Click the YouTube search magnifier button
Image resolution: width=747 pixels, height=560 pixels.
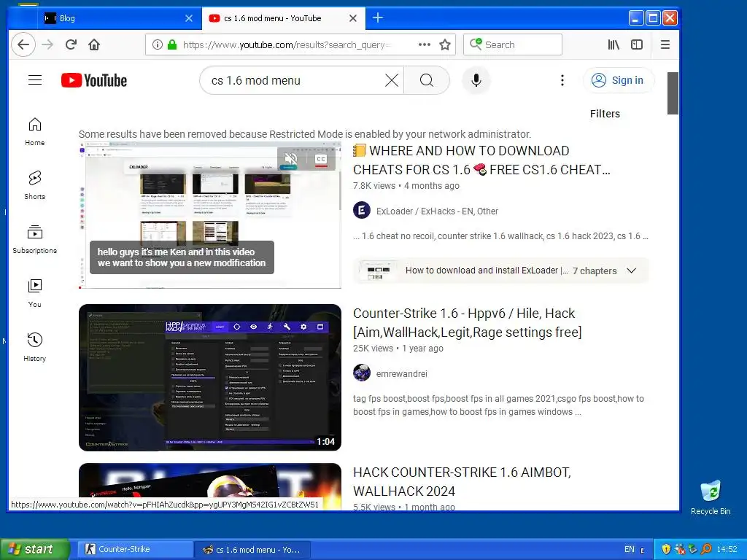(x=427, y=80)
